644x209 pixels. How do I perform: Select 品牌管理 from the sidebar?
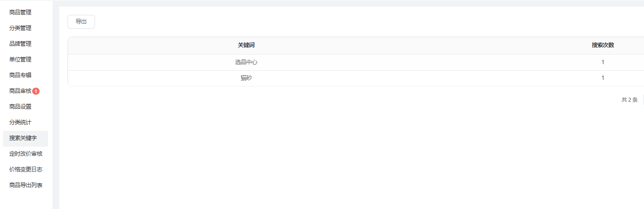[20, 44]
